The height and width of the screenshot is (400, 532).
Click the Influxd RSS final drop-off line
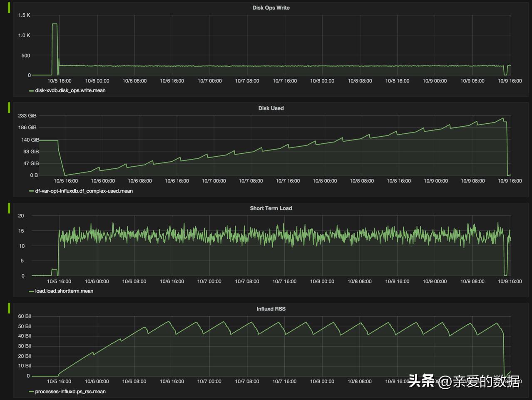tap(504, 354)
